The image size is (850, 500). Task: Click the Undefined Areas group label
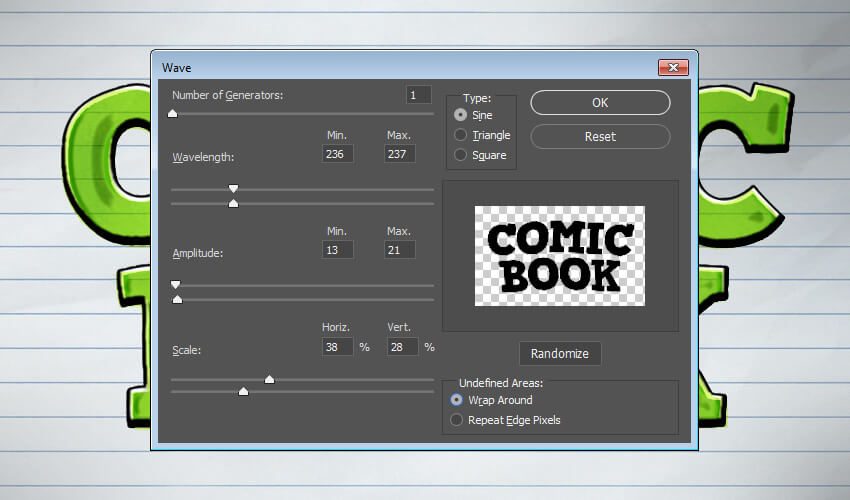501,383
